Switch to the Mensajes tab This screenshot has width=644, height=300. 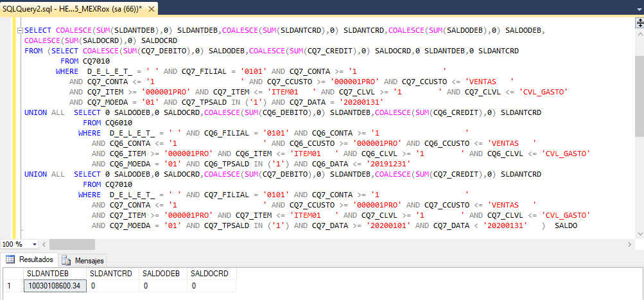coord(83,261)
